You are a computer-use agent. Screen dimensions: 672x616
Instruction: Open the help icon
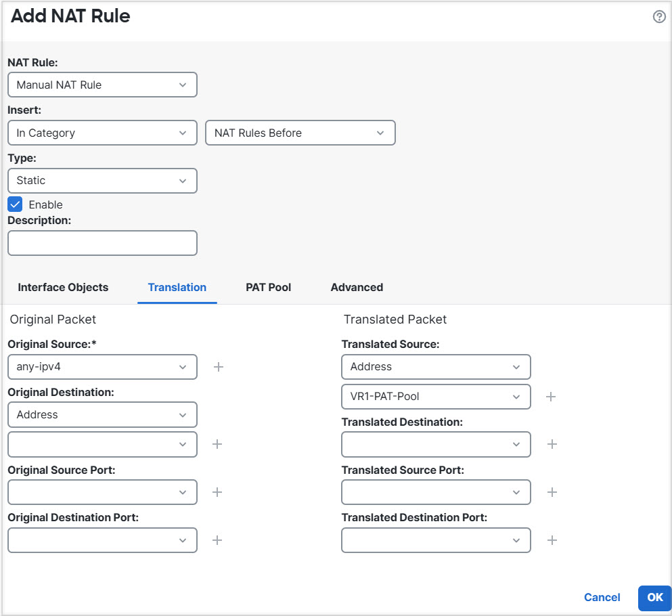coord(659,16)
